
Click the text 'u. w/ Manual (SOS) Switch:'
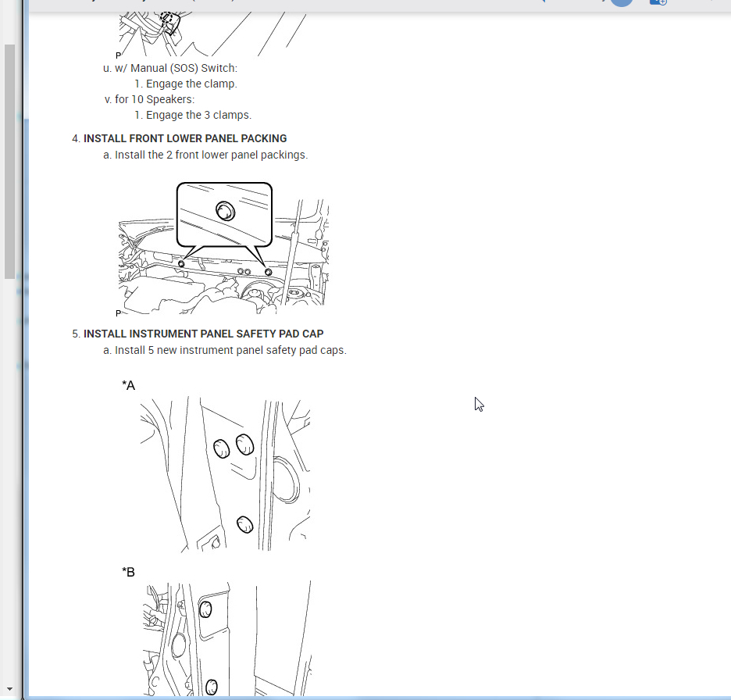click(170, 68)
